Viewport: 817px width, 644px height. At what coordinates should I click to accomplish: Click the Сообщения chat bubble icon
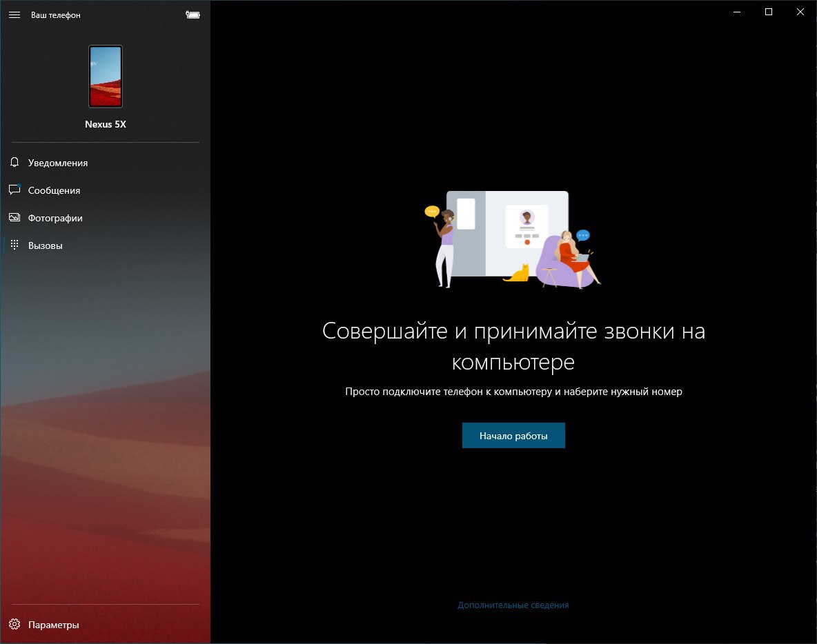click(14, 190)
